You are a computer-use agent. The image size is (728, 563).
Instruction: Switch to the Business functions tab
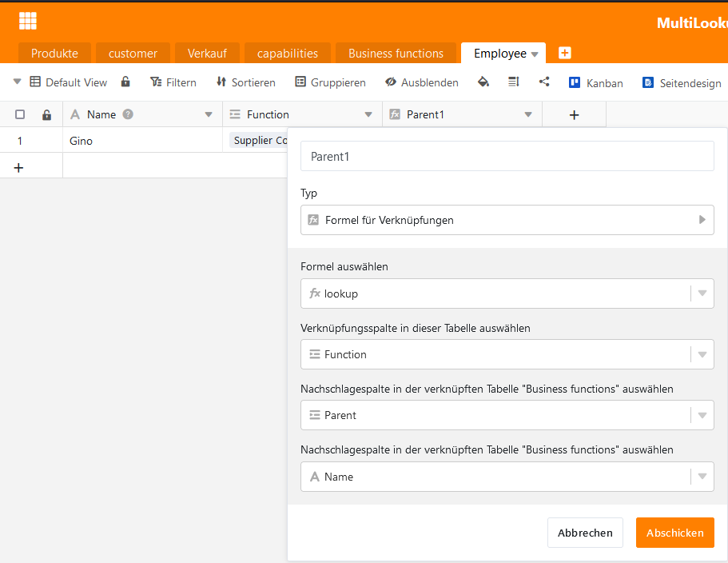point(396,54)
